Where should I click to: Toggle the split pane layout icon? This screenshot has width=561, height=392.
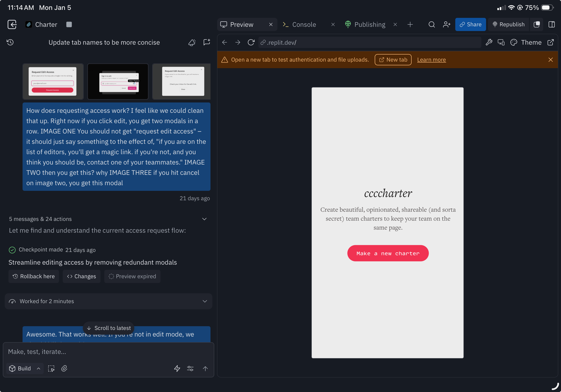(x=551, y=24)
